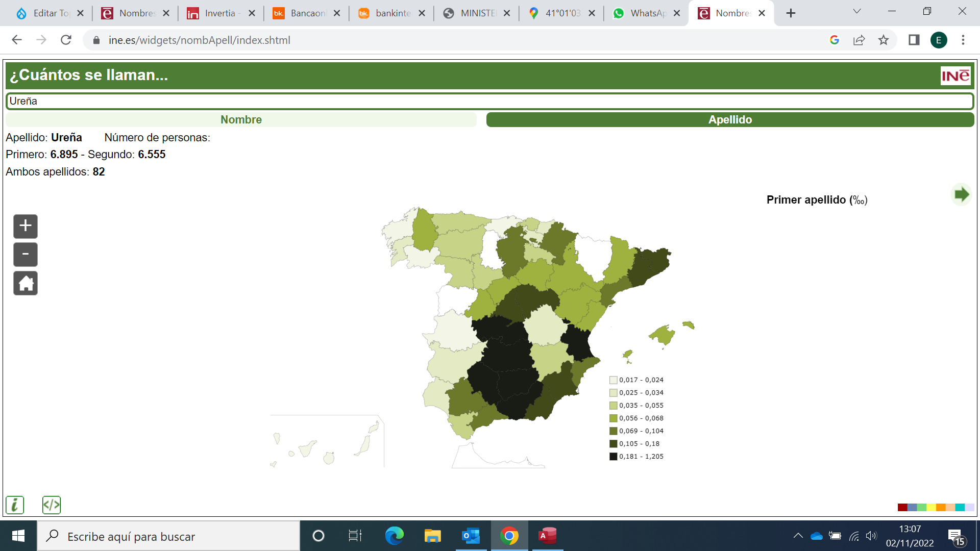This screenshot has height=551, width=980.
Task: Zoom out the map with minus button
Action: 26,255
